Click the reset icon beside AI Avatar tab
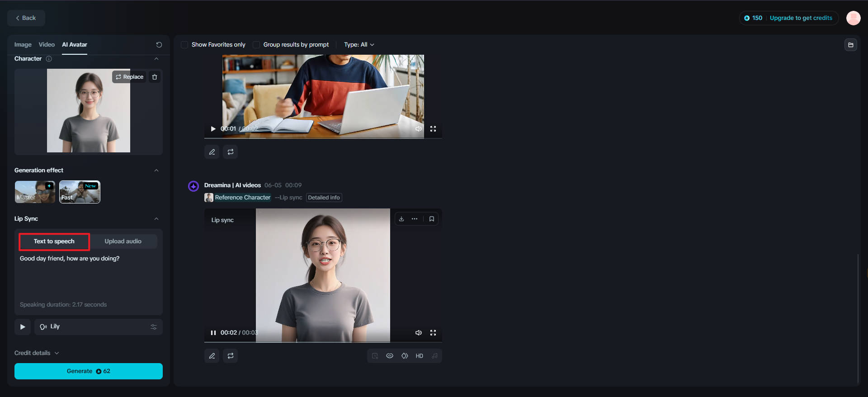Screen dimensions: 868x397 (x=159, y=45)
